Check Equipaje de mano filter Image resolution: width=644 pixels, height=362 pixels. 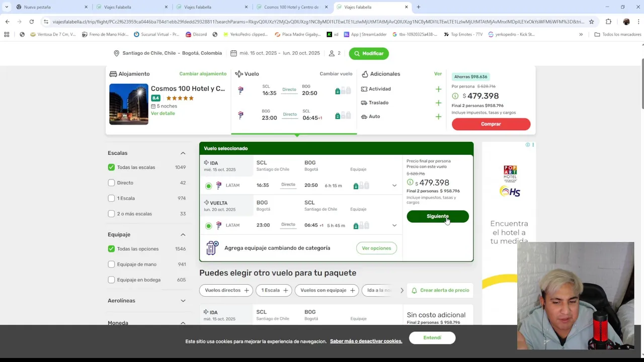[x=111, y=264]
